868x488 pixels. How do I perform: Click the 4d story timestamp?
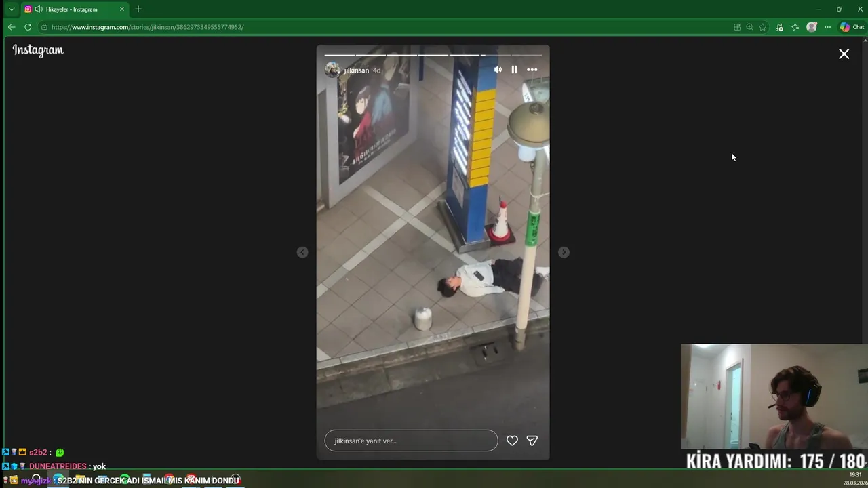tap(376, 70)
